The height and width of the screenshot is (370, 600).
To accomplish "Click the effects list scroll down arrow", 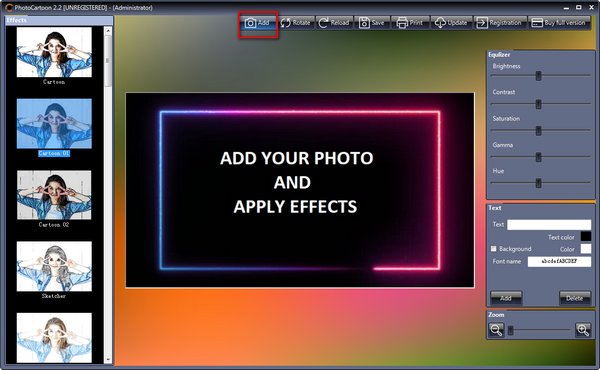I will (x=108, y=359).
